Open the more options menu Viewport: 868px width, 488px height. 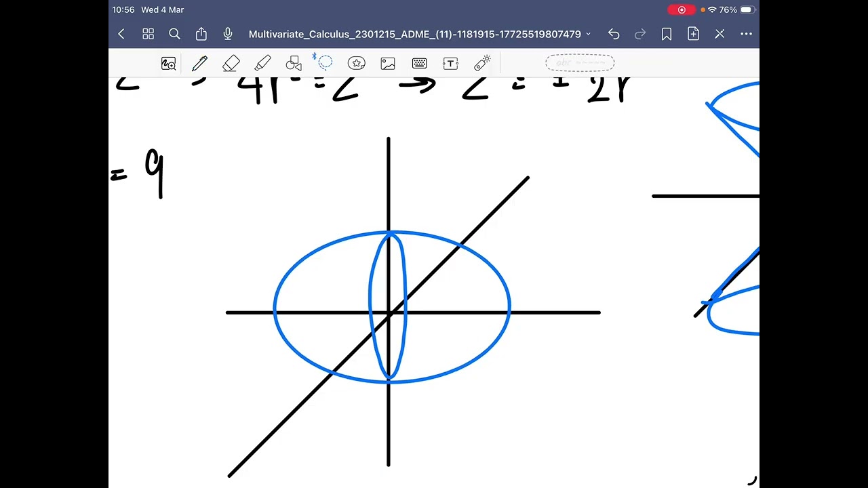[746, 34]
